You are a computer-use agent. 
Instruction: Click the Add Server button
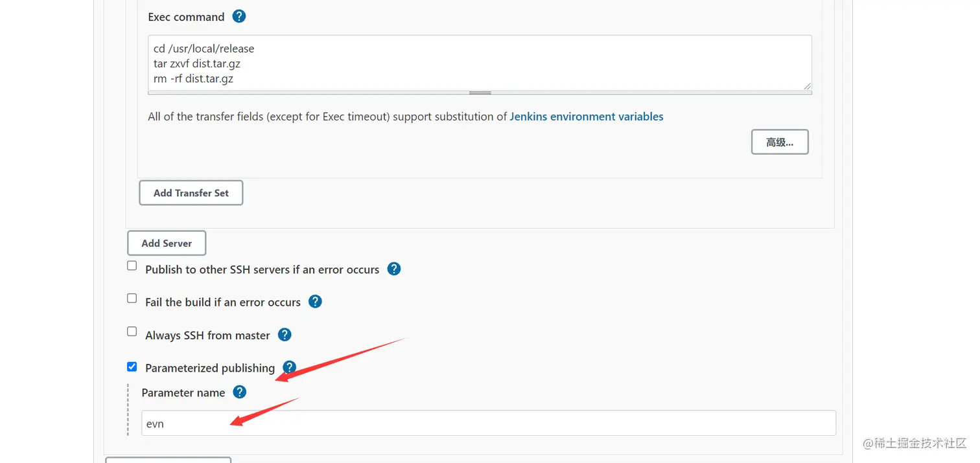[x=167, y=243]
